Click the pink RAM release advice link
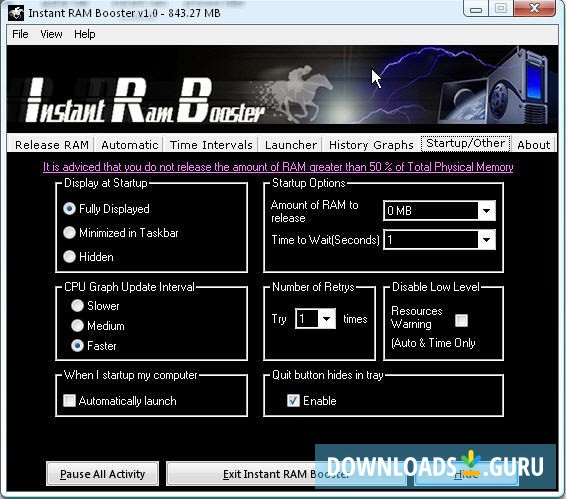 [x=278, y=167]
